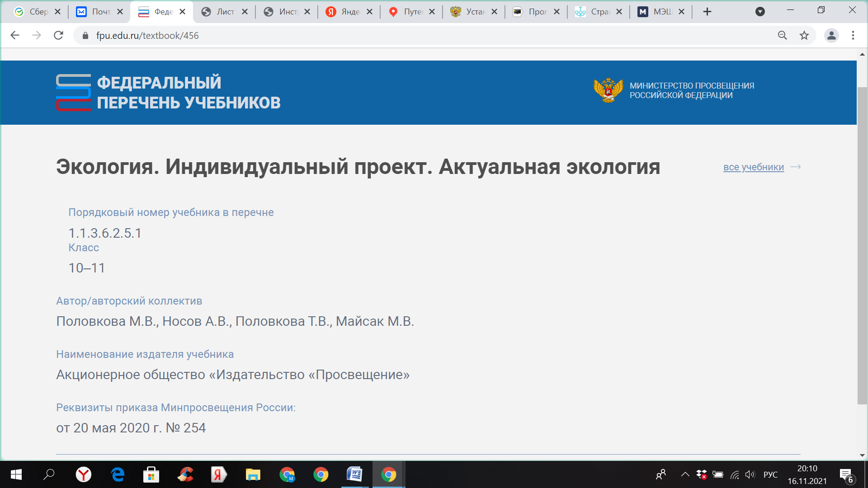The image size is (868, 488).
Task: Click the volume speaker icon in tray
Action: (x=750, y=474)
